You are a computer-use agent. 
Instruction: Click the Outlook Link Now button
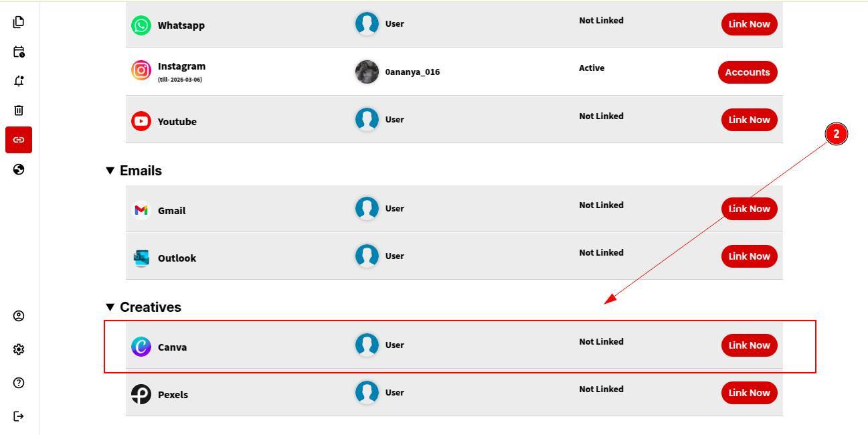click(x=749, y=256)
